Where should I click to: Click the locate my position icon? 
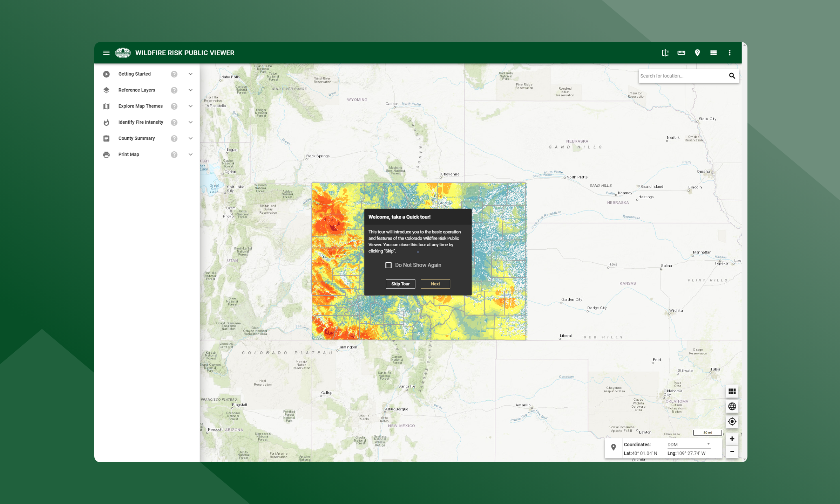[732, 421]
